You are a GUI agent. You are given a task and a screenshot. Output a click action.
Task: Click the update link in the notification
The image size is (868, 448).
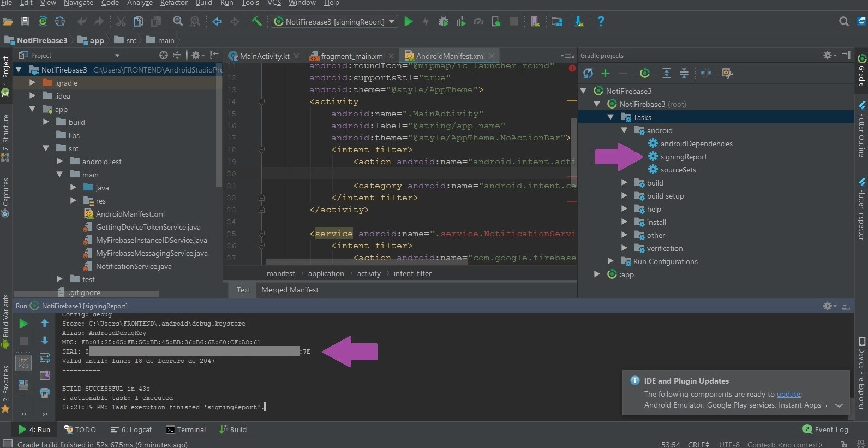(788, 394)
